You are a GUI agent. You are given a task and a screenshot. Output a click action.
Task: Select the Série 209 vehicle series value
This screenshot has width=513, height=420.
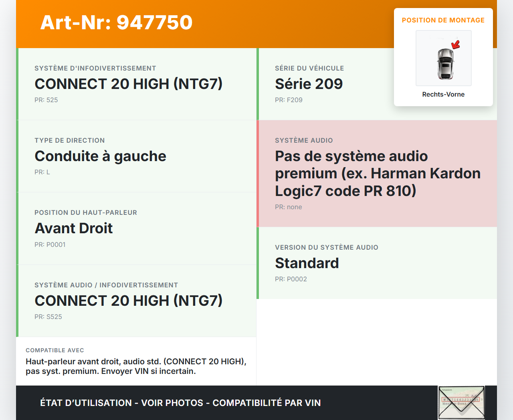tap(309, 84)
